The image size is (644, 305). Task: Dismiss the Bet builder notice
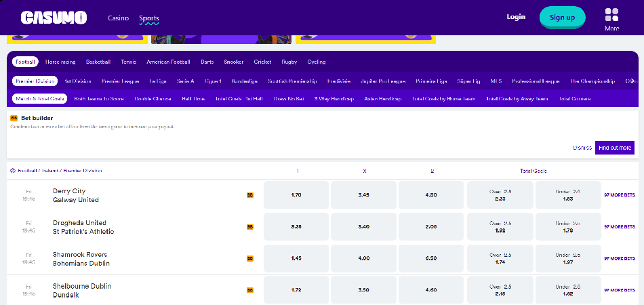582,148
